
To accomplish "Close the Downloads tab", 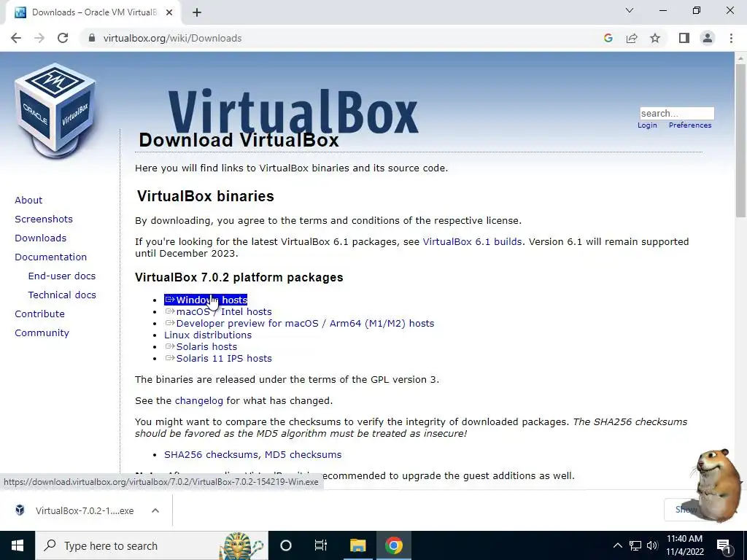I will pyautogui.click(x=169, y=12).
